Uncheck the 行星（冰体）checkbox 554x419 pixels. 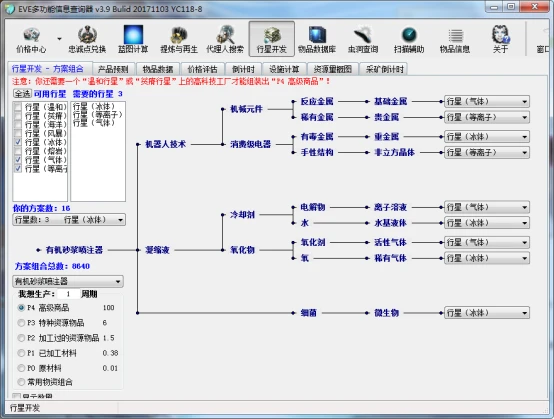click(x=18, y=142)
